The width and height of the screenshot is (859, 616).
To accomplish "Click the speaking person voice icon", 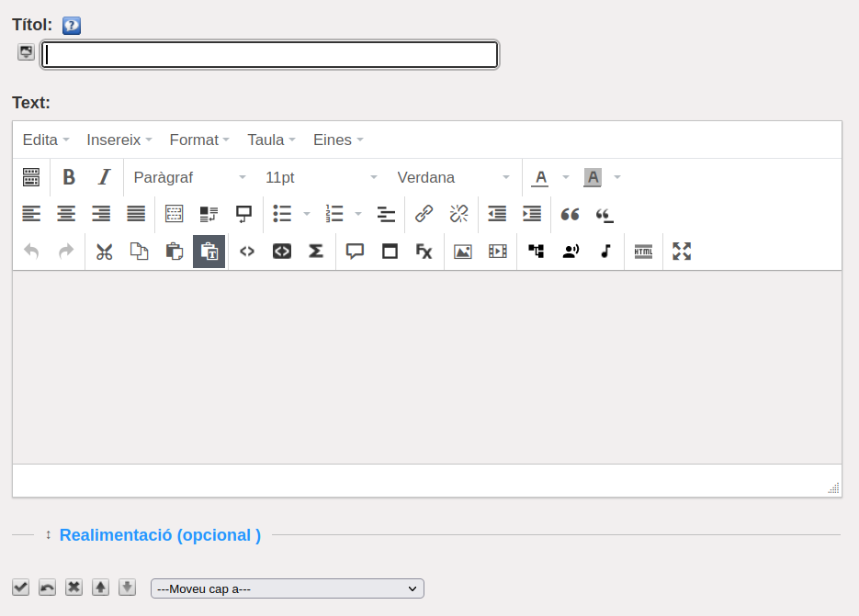I will (571, 252).
